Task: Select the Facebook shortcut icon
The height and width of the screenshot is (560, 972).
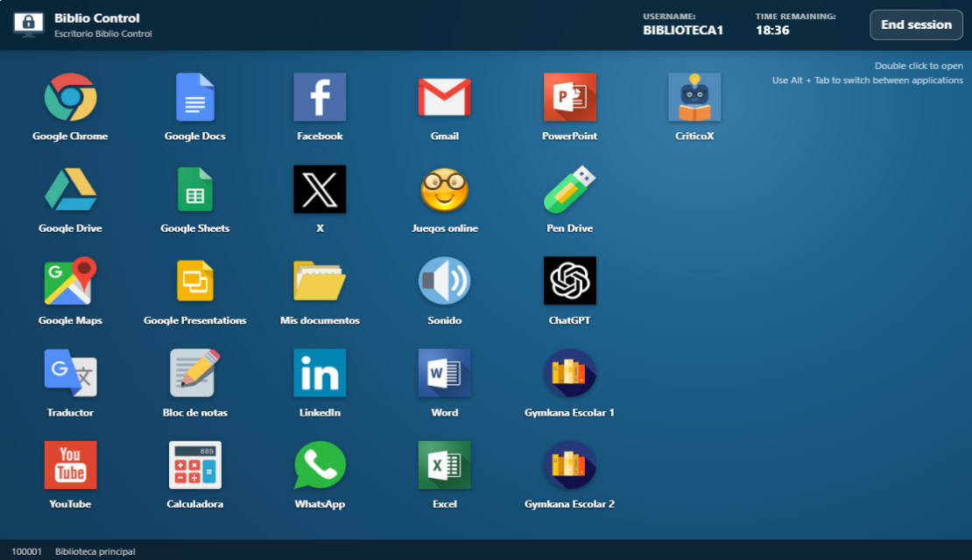Action: tap(320, 97)
